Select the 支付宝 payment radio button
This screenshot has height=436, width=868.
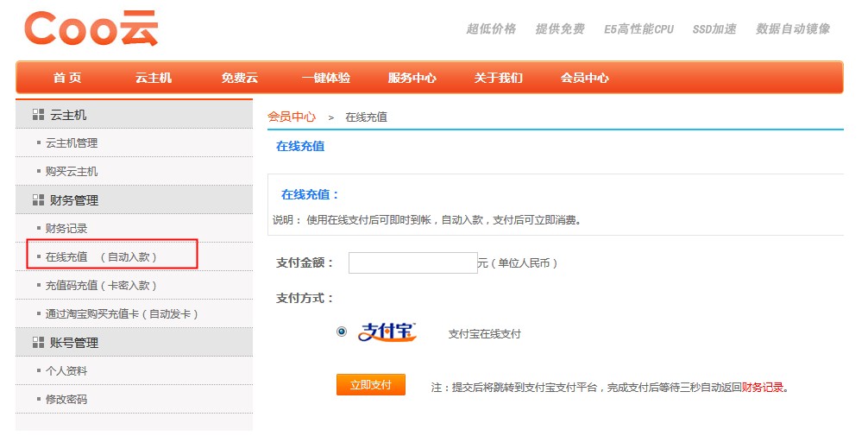[x=342, y=332]
